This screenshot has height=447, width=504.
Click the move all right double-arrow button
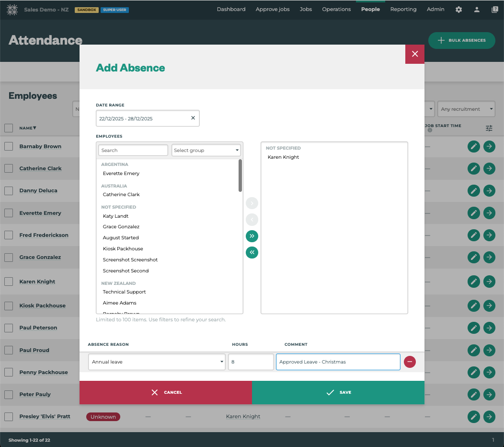(x=252, y=236)
